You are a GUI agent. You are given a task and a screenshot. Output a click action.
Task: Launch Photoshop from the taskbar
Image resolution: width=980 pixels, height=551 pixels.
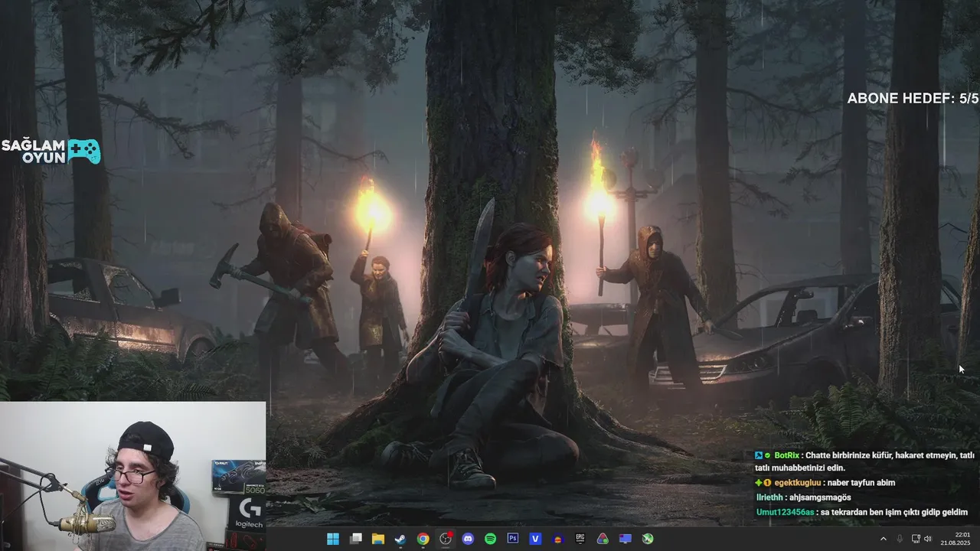click(x=513, y=539)
